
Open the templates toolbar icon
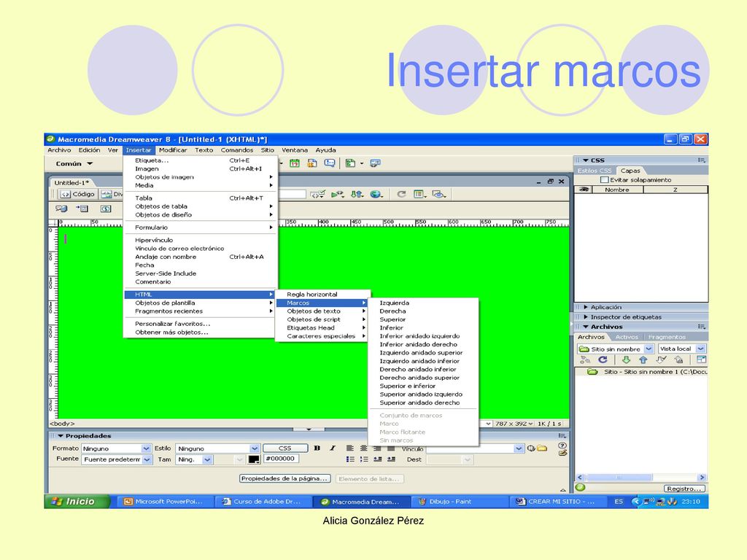click(350, 163)
